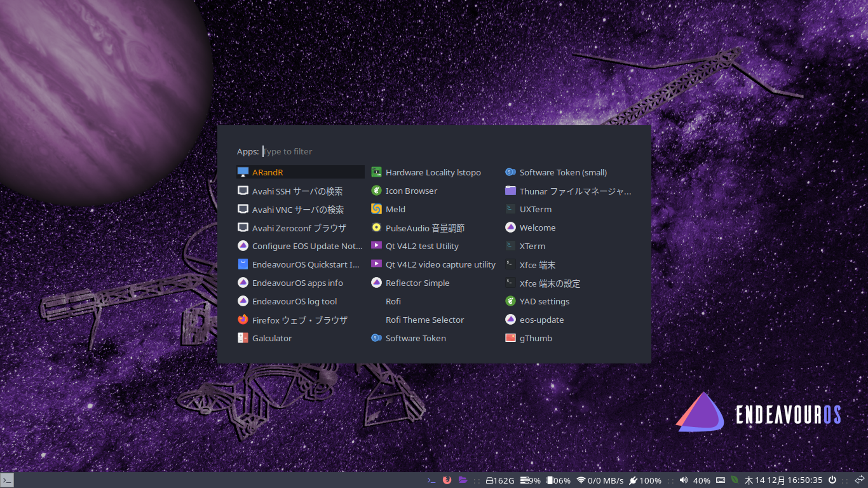Select Rofi Theme Selector entry

click(434, 320)
